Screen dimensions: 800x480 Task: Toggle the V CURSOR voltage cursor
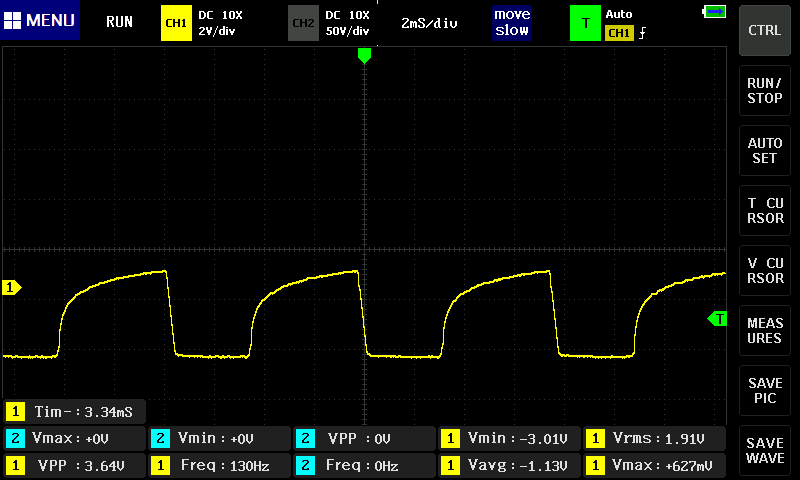click(x=764, y=271)
